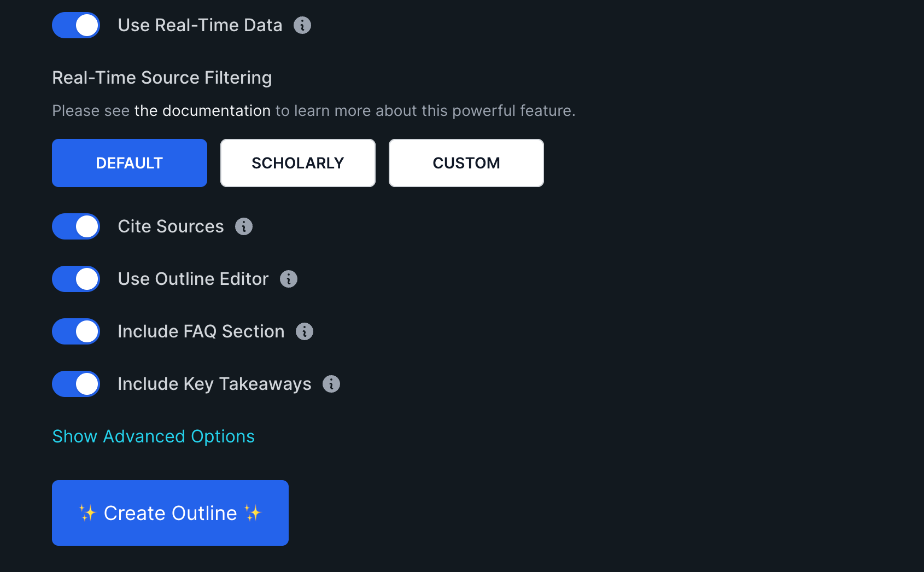Viewport: 924px width, 572px height.
Task: Switch off Include FAQ Section toggle
Action: (x=76, y=331)
